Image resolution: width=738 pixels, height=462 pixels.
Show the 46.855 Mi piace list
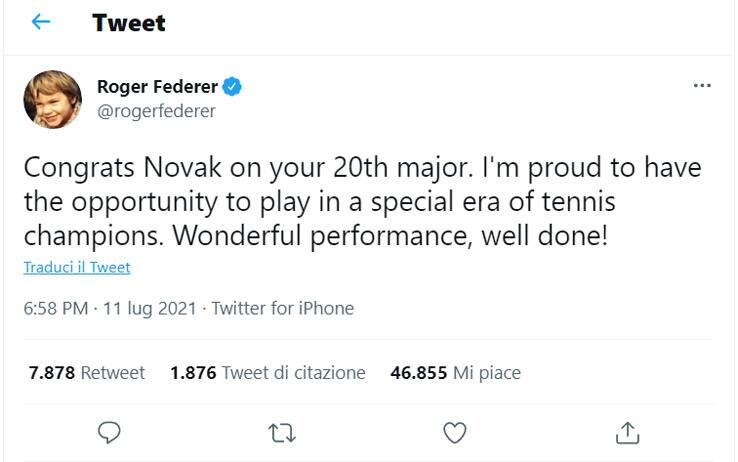coord(455,373)
